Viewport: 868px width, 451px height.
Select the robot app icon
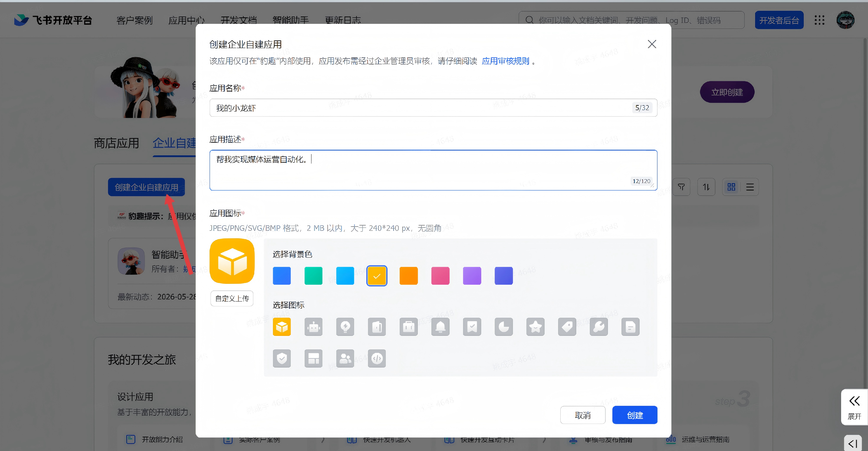313,327
